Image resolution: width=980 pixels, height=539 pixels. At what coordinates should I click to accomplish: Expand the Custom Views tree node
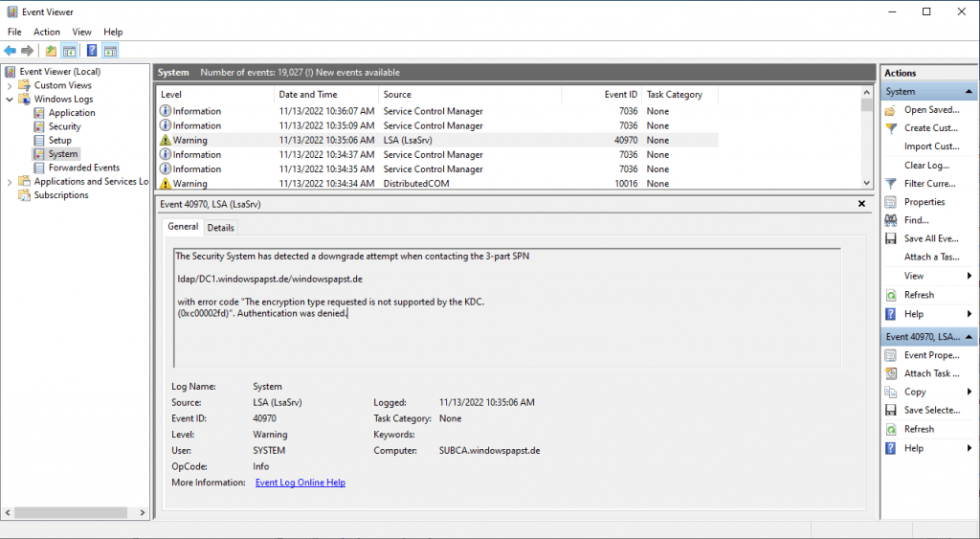pos(11,85)
